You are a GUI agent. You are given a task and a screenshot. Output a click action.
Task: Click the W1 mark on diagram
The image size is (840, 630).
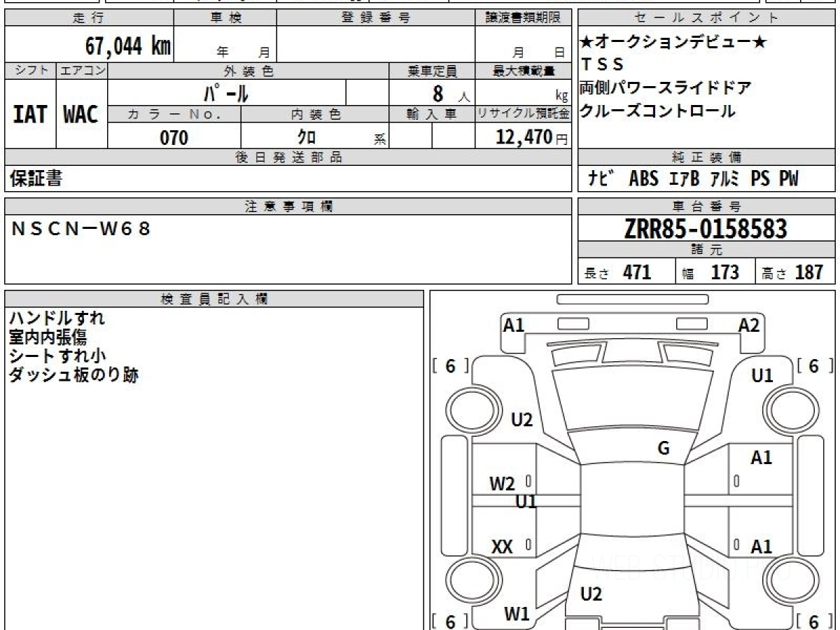click(517, 615)
